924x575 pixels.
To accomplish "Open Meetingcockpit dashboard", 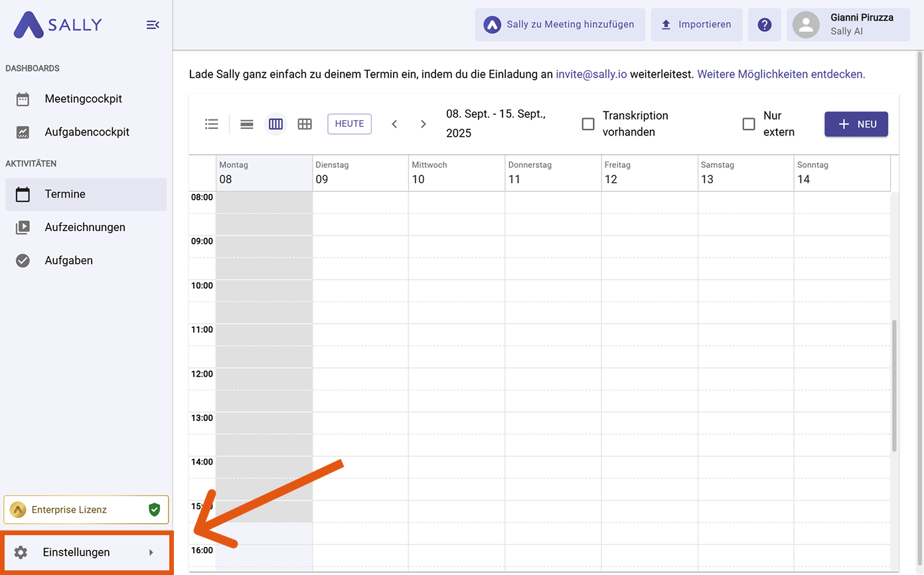I will [x=84, y=99].
